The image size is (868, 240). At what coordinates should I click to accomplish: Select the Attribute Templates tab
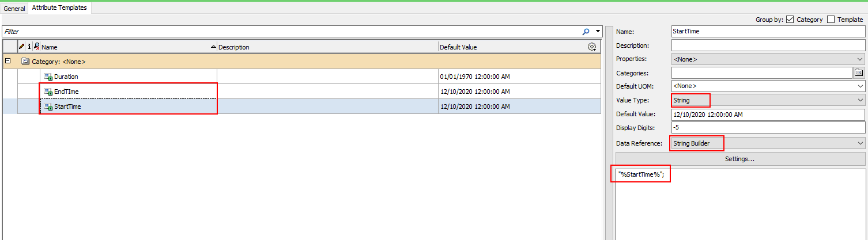tap(58, 8)
